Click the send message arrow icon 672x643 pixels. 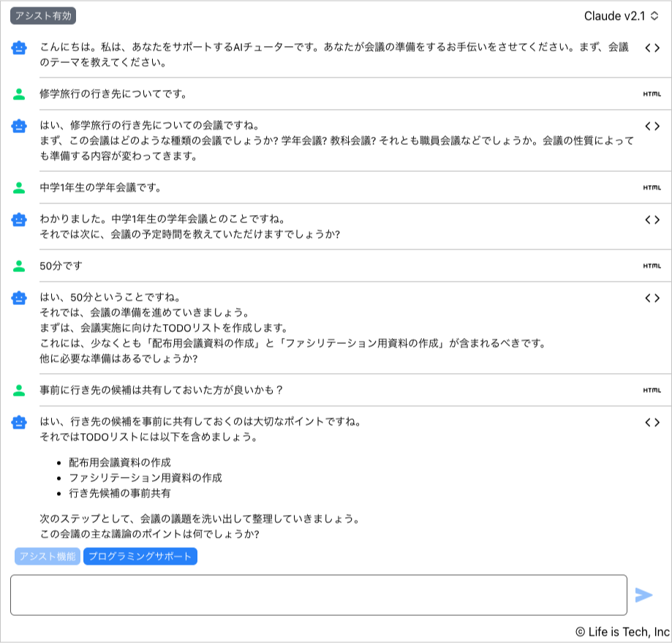[x=644, y=595]
